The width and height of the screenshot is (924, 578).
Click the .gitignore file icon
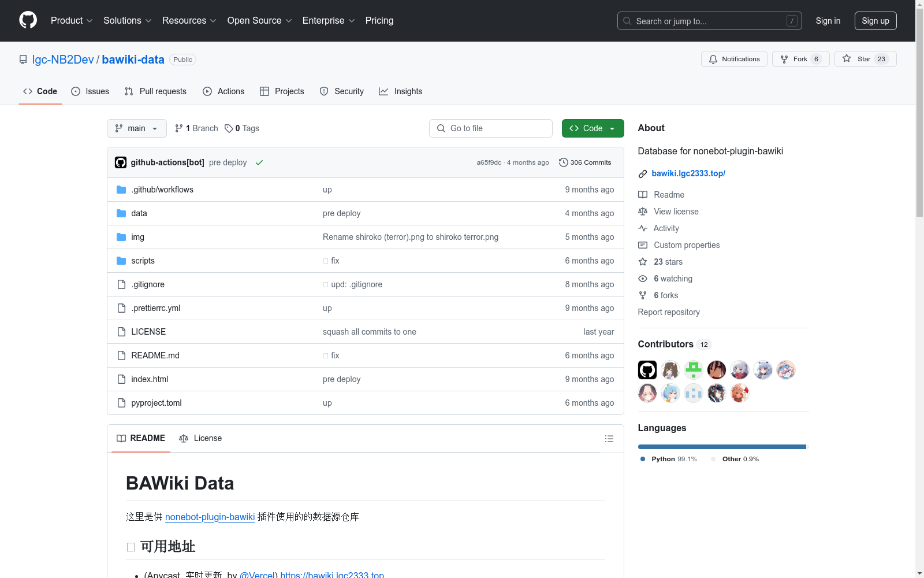(x=121, y=284)
